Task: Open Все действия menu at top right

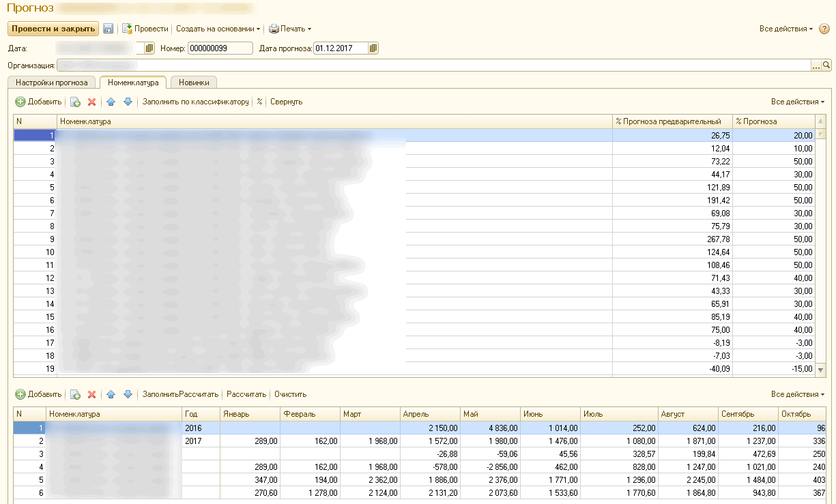Action: pos(785,29)
